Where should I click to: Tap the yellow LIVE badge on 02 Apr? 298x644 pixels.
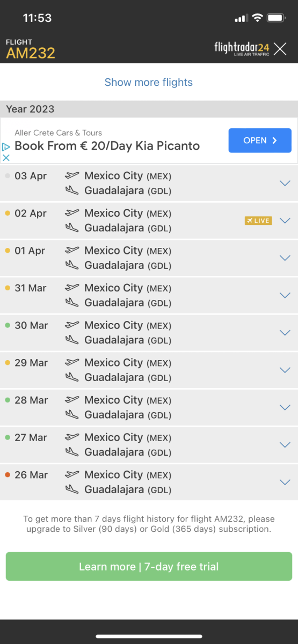coord(258,221)
